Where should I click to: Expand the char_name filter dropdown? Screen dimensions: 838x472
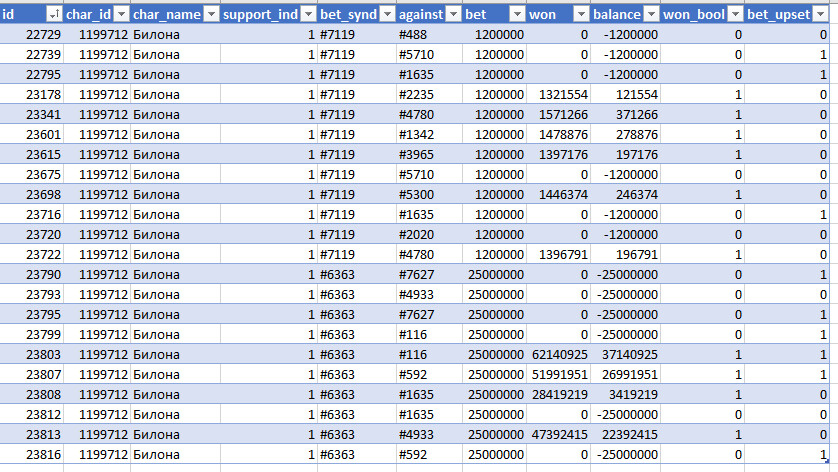[x=212, y=14]
